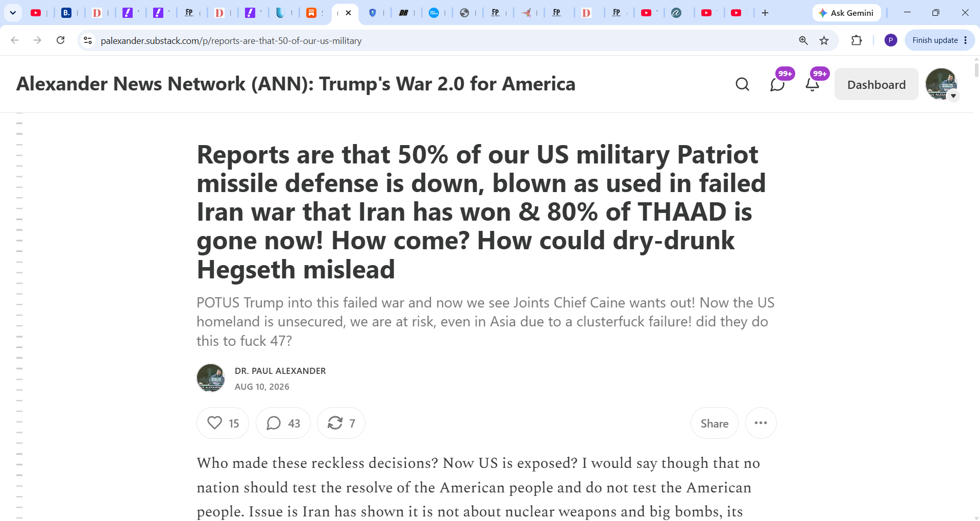Open the post's more options ellipsis
This screenshot has height=521, width=980.
coord(761,423)
